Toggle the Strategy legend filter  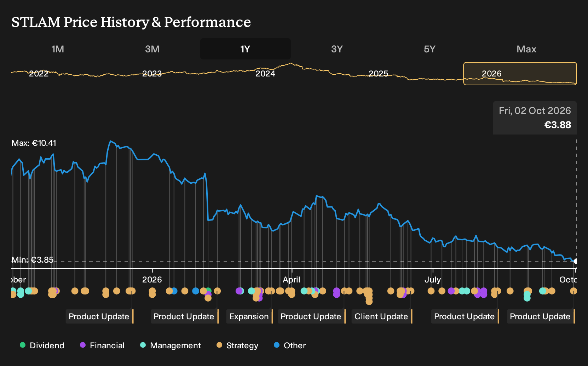(237, 345)
